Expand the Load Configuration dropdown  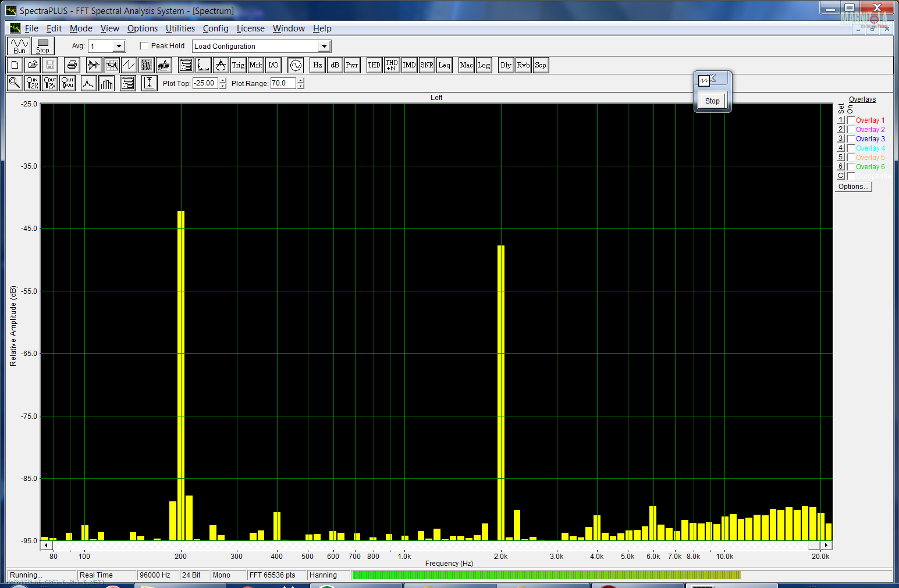click(324, 46)
